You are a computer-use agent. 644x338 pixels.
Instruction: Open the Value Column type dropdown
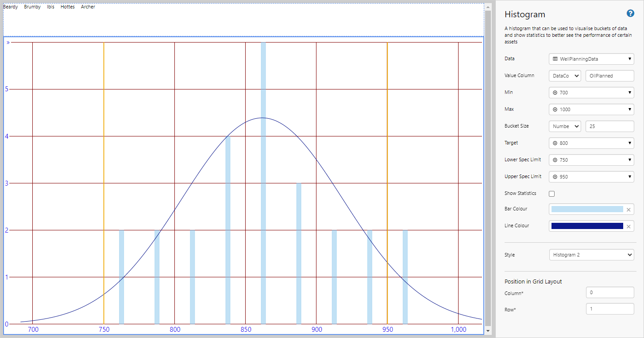pyautogui.click(x=565, y=76)
